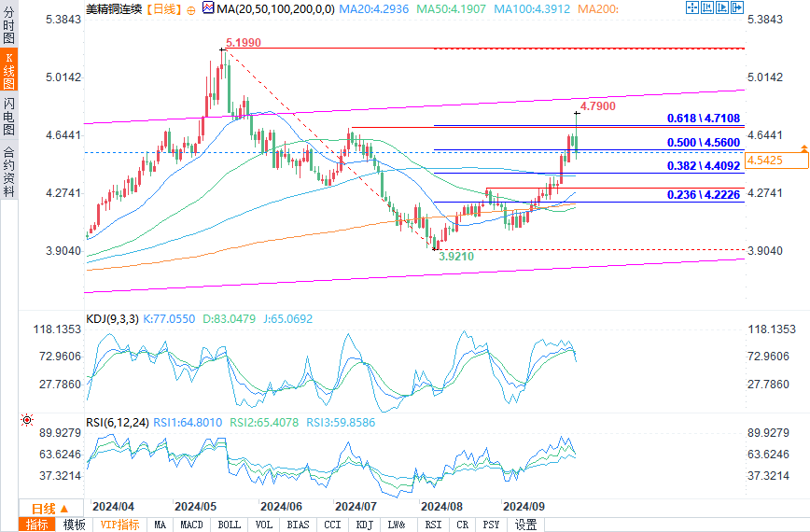Click the current price tag 4.5425
The image size is (810, 532).
(777, 161)
